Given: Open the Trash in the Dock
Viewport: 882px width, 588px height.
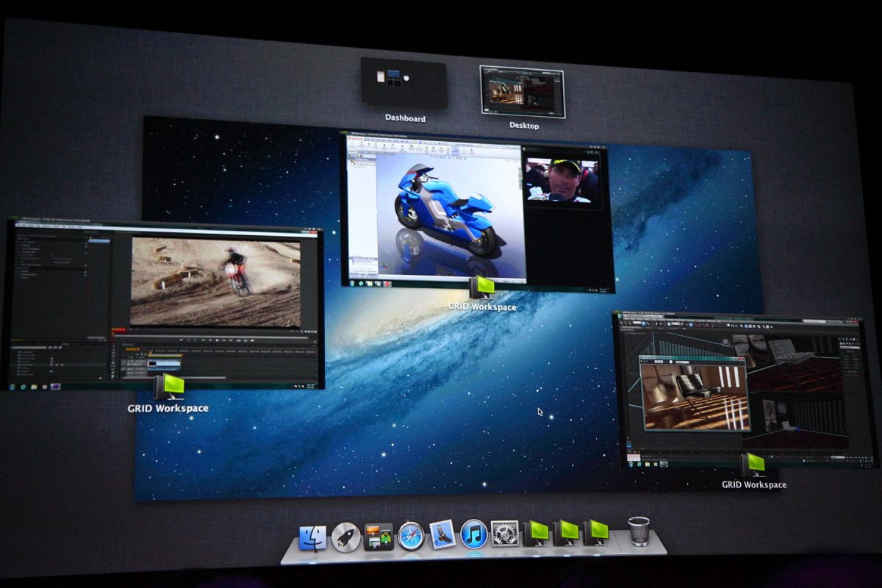Looking at the screenshot, I should point(639,531).
